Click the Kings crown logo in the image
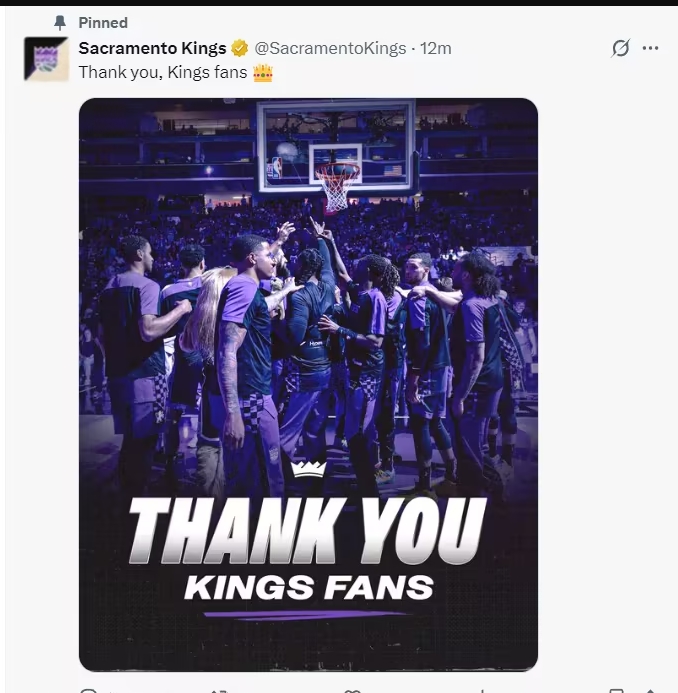The image size is (678, 693). pyautogui.click(x=308, y=469)
